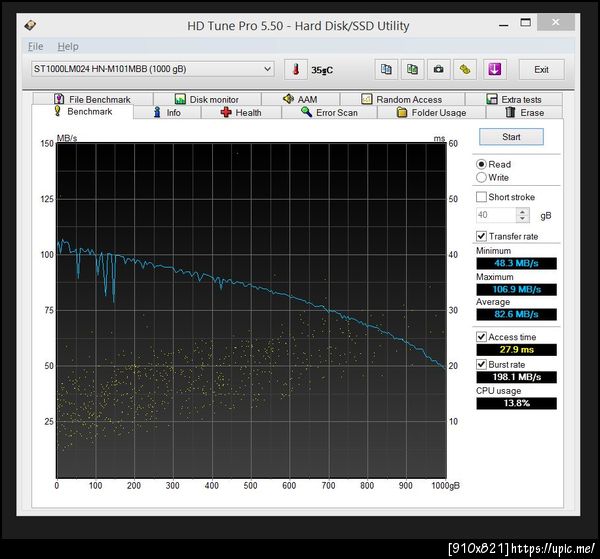
Task: Switch to the Random Access tab
Action: [x=402, y=99]
